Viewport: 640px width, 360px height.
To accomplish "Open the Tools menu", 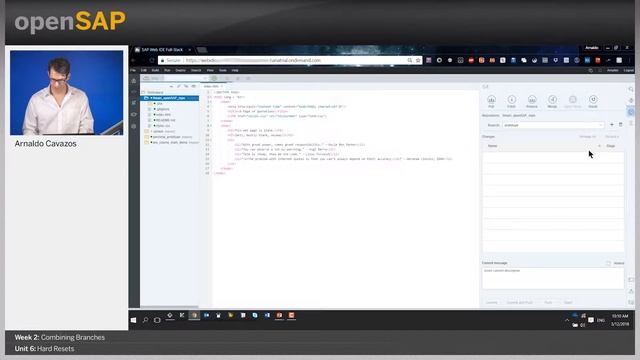I will point(222,70).
